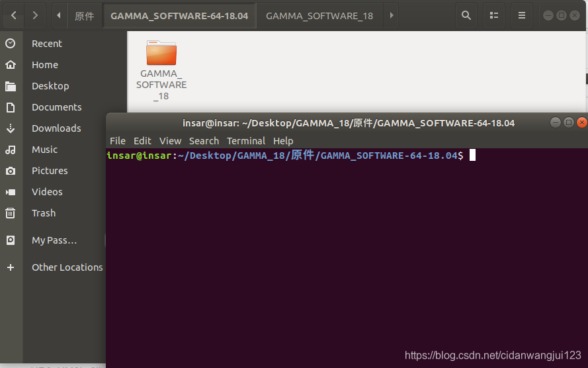Close the terminal window
Image resolution: width=588 pixels, height=368 pixels.
click(581, 122)
